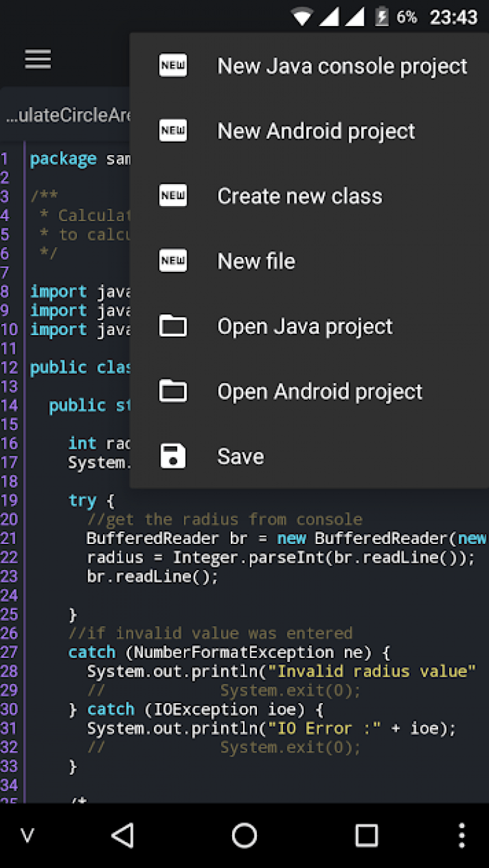Click 'Integer.parseInt' on line 22
Viewport: 489px width, 868px height.
click(250, 558)
